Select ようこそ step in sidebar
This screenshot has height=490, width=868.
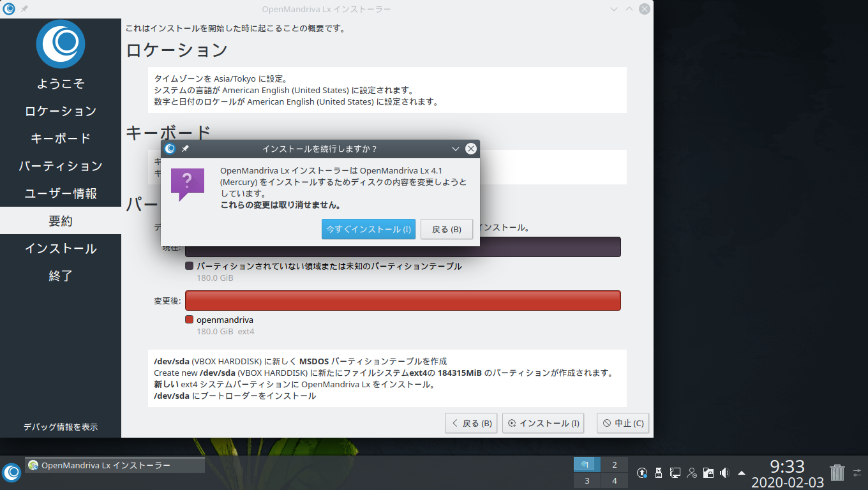coord(61,84)
